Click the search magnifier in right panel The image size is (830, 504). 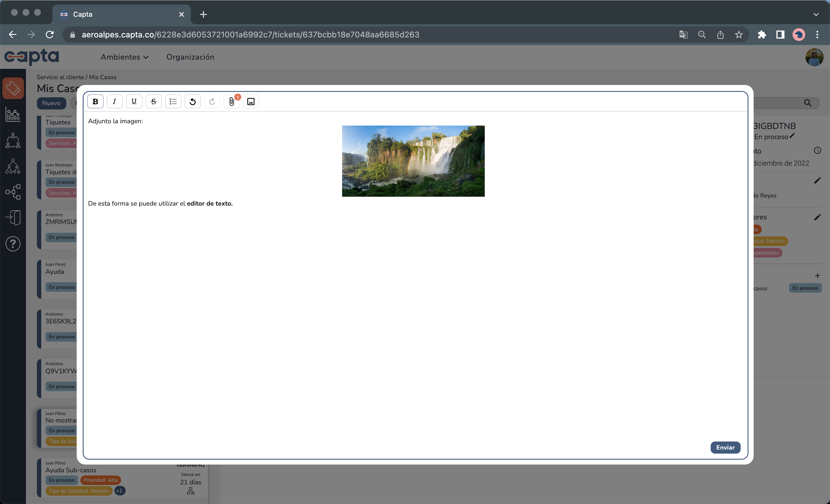[x=808, y=103]
